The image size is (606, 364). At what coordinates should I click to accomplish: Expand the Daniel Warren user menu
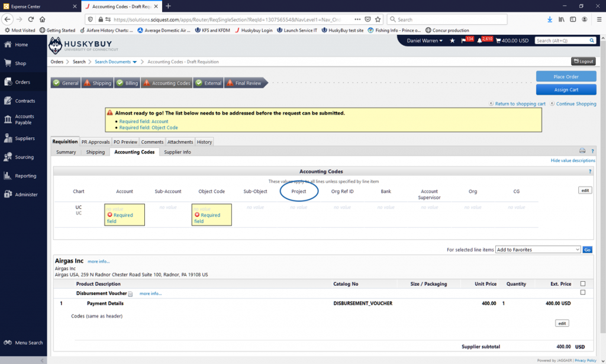pos(424,41)
